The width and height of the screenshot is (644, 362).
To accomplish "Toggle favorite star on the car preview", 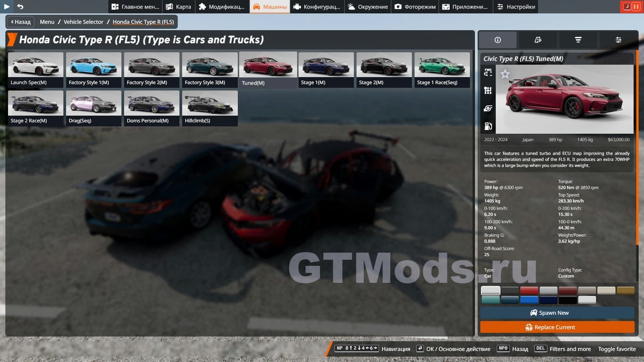I will 505,74.
